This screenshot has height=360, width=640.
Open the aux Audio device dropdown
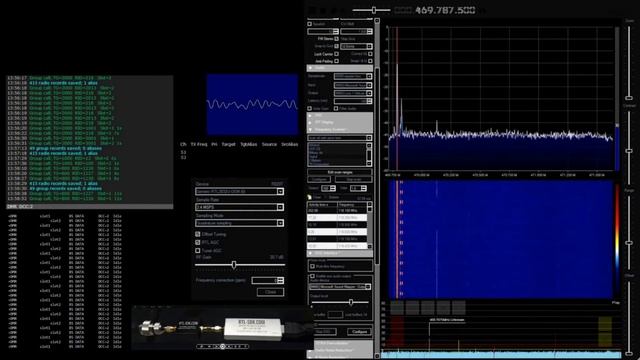[x=340, y=287]
